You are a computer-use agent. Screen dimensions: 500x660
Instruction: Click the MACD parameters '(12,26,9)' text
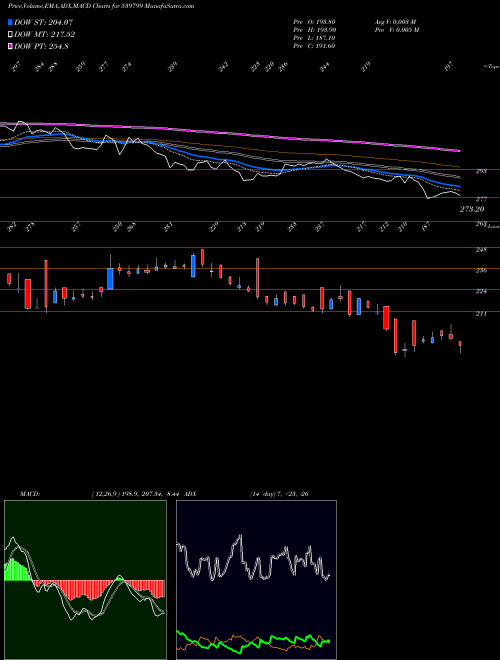(104, 494)
